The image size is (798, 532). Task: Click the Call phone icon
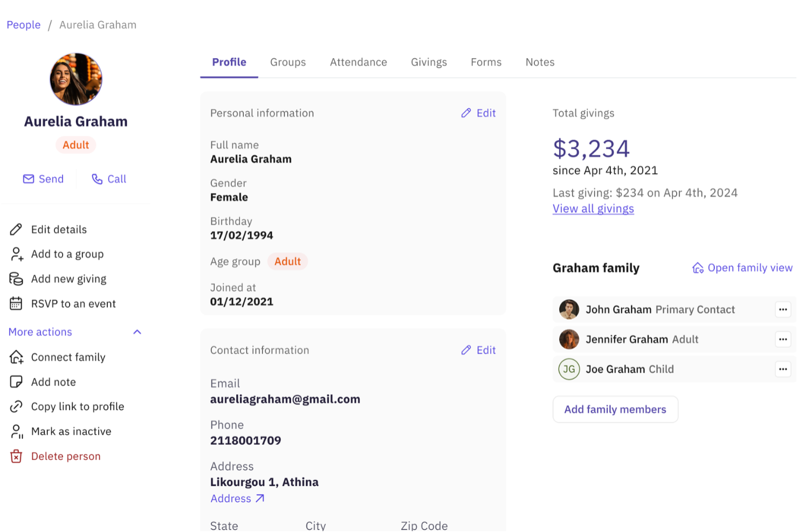coord(97,178)
